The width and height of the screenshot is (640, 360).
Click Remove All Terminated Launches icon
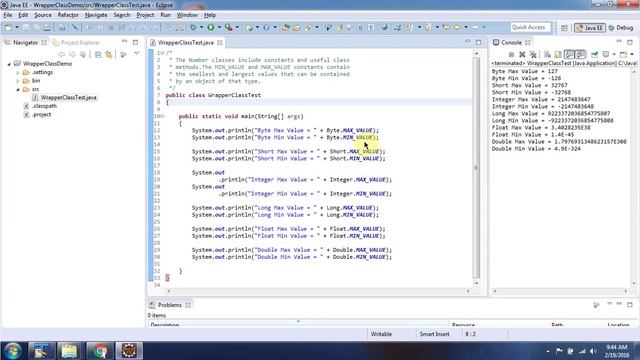pos(533,54)
